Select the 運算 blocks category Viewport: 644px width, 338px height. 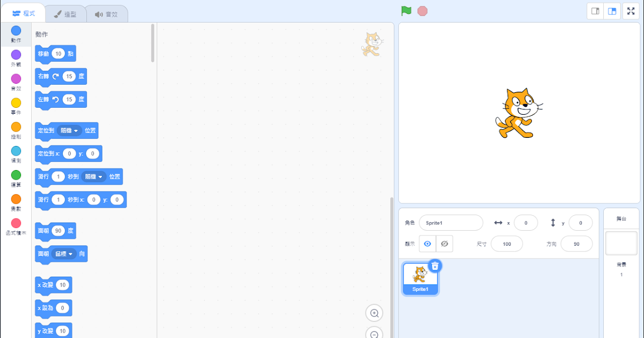(x=16, y=178)
